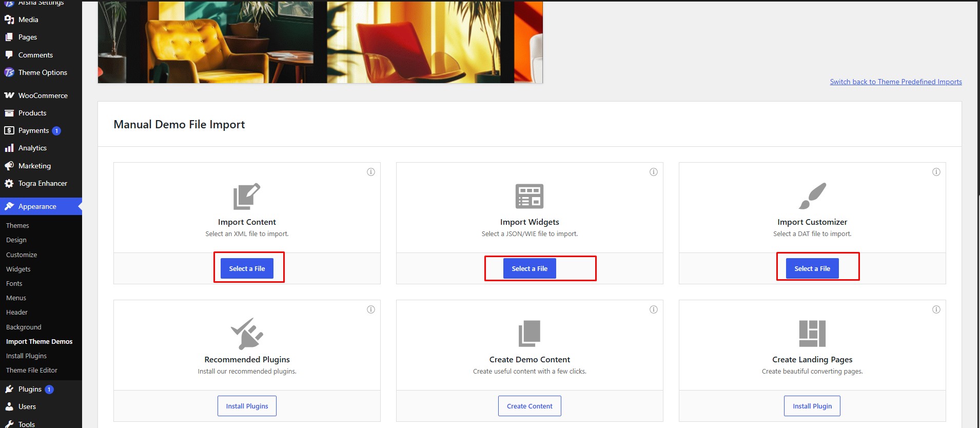Click the WooCommerce logo icon
Viewport: 980px width, 428px height.
pyautogui.click(x=9, y=95)
